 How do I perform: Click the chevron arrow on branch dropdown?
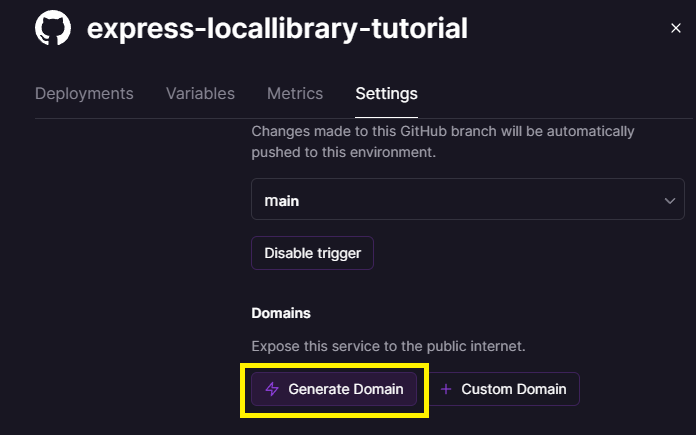click(669, 200)
